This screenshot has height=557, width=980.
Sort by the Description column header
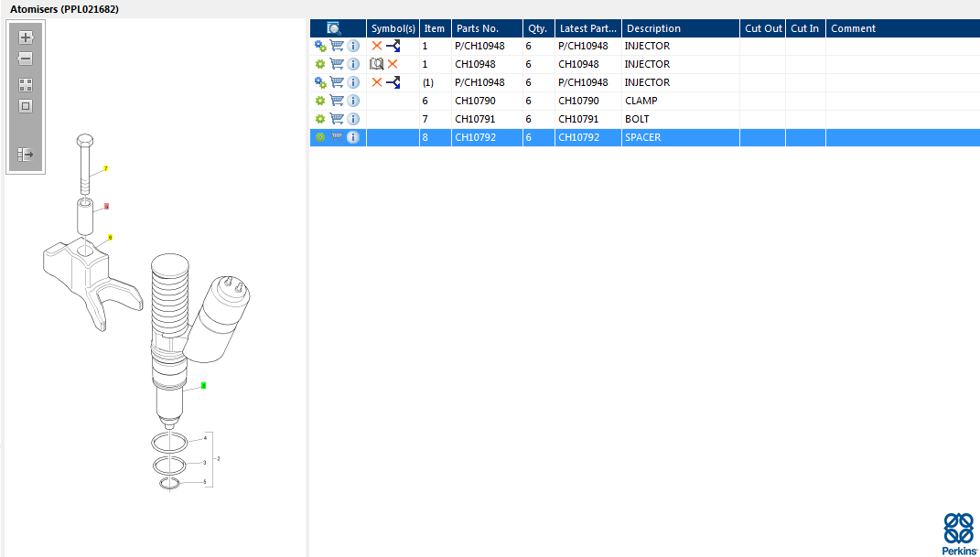[682, 28]
